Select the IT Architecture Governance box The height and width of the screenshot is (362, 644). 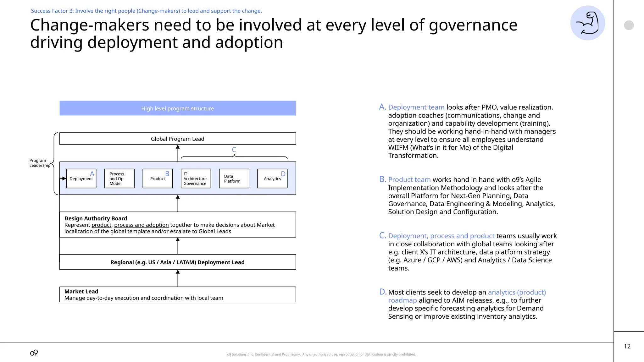click(x=196, y=178)
